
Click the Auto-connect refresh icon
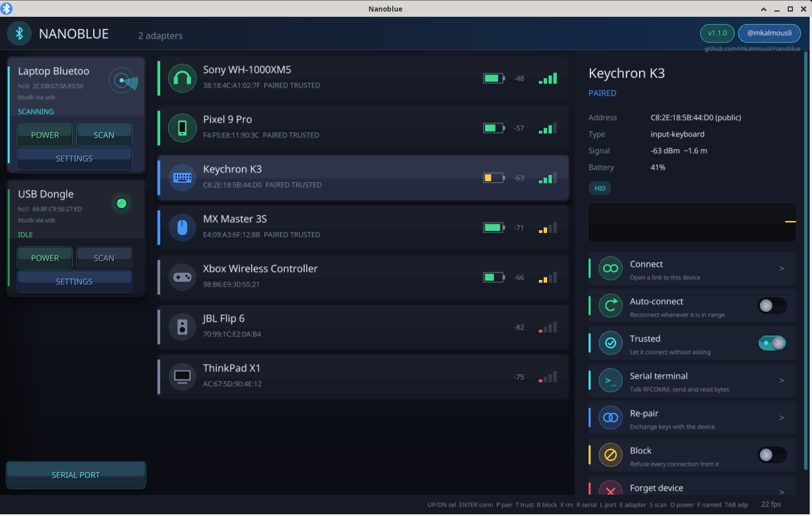pyautogui.click(x=610, y=305)
